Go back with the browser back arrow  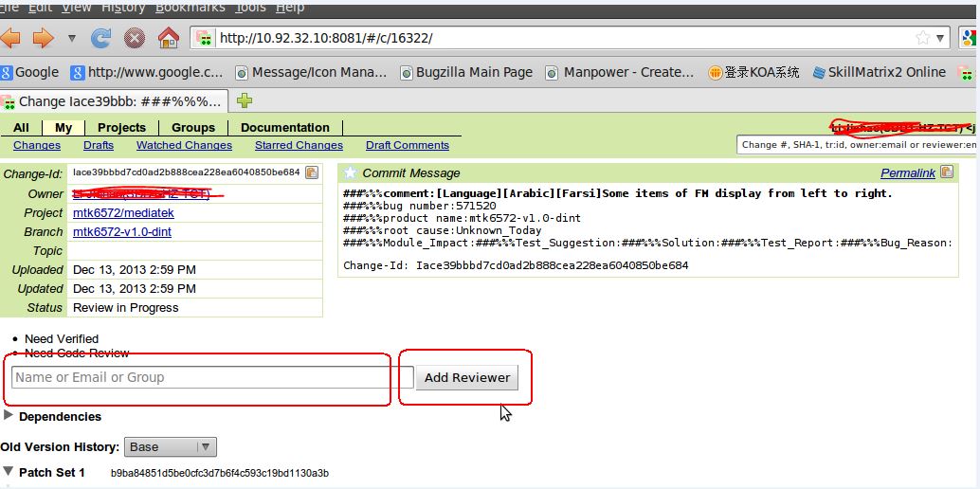[9, 39]
